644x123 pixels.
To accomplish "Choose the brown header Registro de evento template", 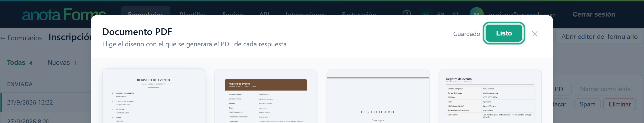I will click(x=266, y=97).
